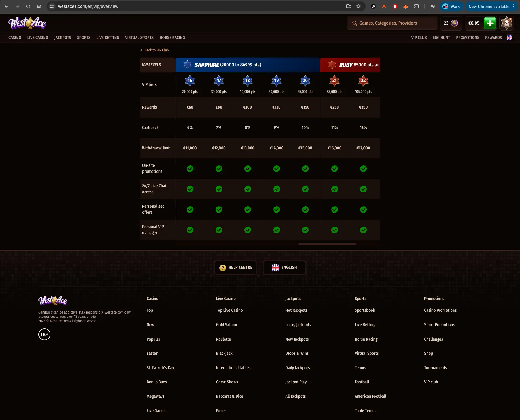Open the user avatar profile icon
Screen dimensions: 520x420
(x=507, y=23)
